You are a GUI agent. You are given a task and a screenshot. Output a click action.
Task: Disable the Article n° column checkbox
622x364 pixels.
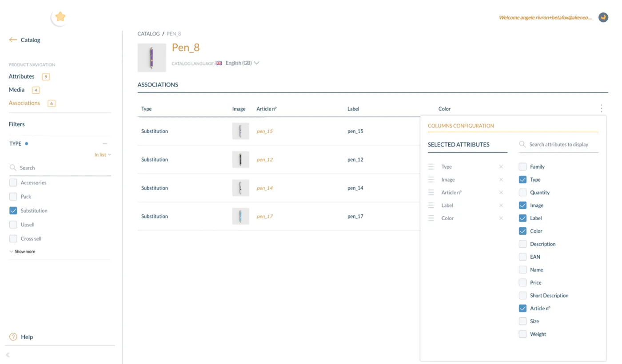tap(522, 309)
